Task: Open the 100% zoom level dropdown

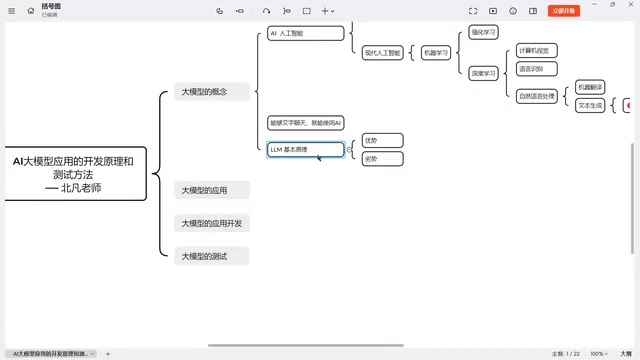Action: pyautogui.click(x=599, y=354)
